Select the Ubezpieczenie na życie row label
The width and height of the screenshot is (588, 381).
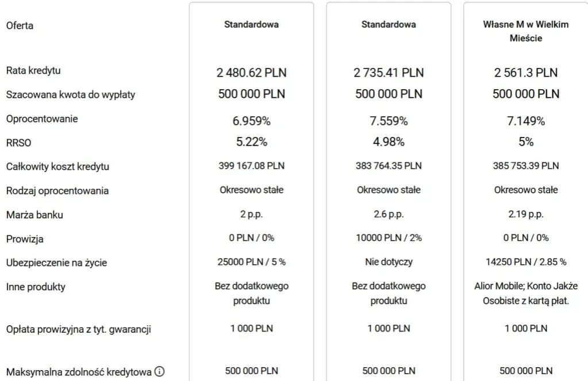coord(56,263)
